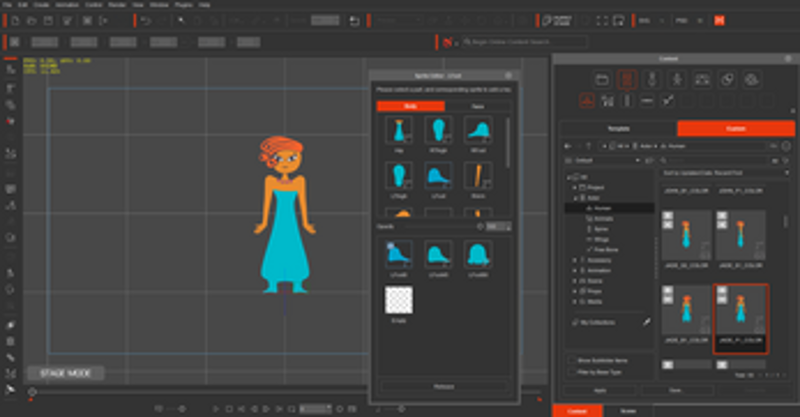The width and height of the screenshot is (800, 417).
Task: Choose the LThigh sprite thumbnail
Action: coord(398,175)
